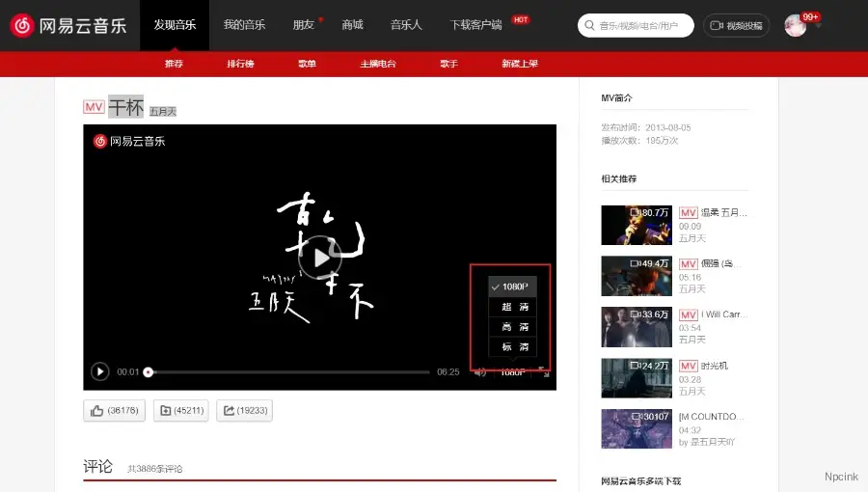
Task: Click 五月天 under the 时光机 entry
Action: pos(692,392)
